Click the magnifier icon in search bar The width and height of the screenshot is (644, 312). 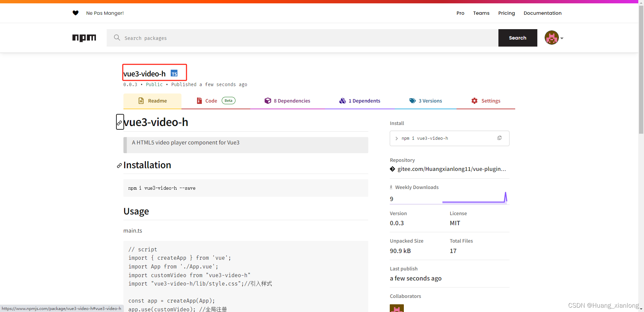point(117,38)
